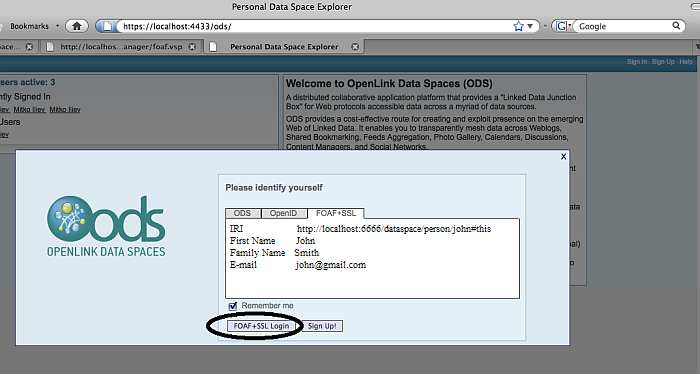This screenshot has height=374, width=700.
Task: Expand the URL history dropdown arrow
Action: [530, 26]
